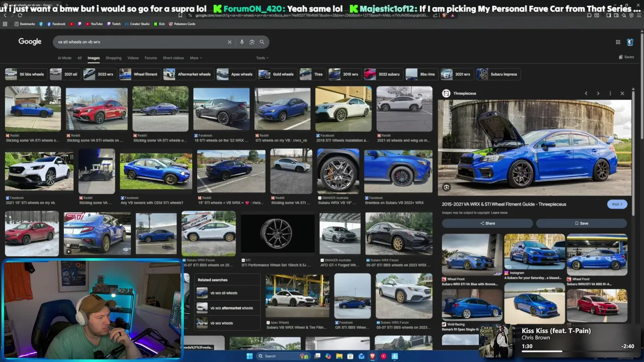This screenshot has height=362, width=644.
Task: Open Pokemon Cards bookmark
Action: pyautogui.click(x=182, y=24)
